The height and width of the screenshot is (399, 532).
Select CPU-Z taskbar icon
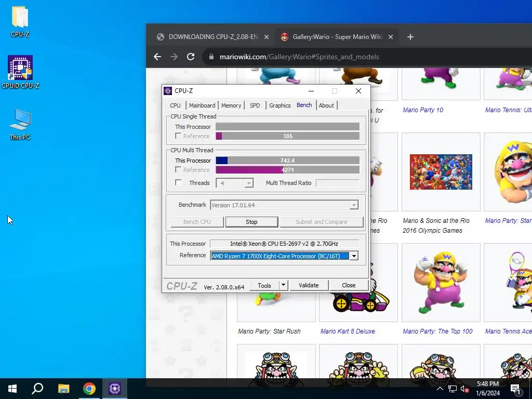coord(115,389)
